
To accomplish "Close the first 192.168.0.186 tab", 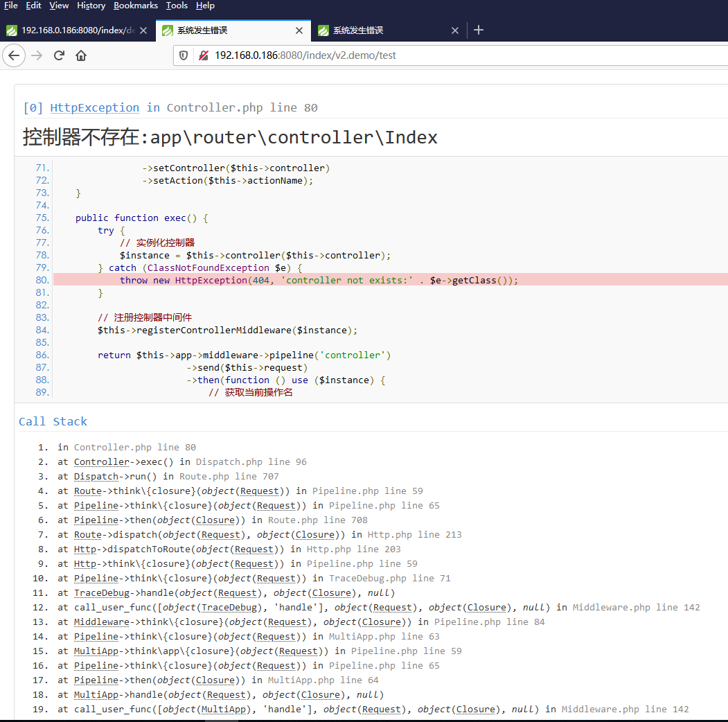I will 143,30.
